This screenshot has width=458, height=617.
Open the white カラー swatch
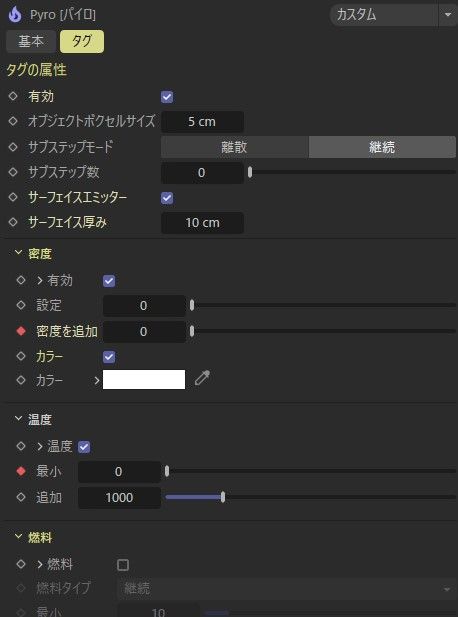click(x=144, y=379)
